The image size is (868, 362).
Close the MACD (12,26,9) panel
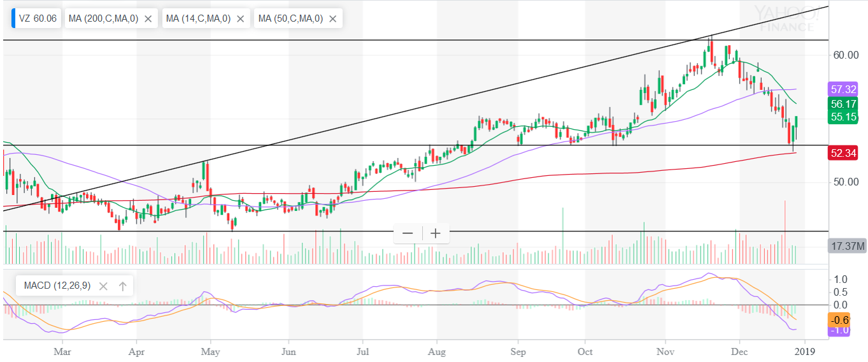(103, 286)
